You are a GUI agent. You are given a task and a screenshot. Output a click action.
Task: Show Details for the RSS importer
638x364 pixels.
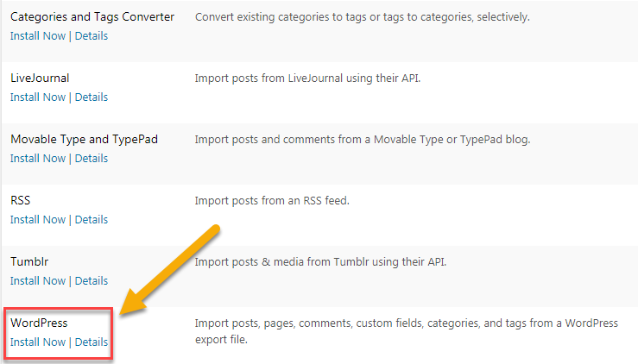(x=92, y=219)
